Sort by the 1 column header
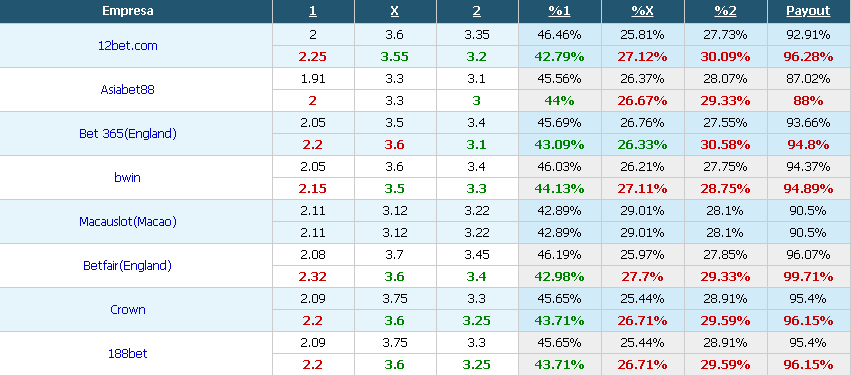This screenshot has height=375, width=851. tap(313, 11)
